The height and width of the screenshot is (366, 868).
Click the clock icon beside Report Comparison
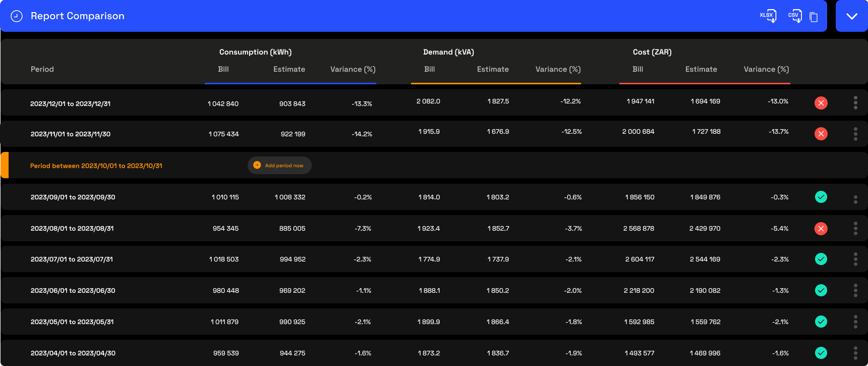click(x=17, y=16)
